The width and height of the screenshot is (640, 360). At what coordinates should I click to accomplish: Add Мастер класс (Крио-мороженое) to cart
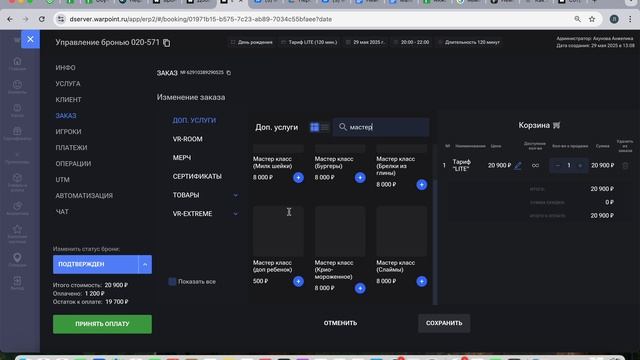point(360,288)
